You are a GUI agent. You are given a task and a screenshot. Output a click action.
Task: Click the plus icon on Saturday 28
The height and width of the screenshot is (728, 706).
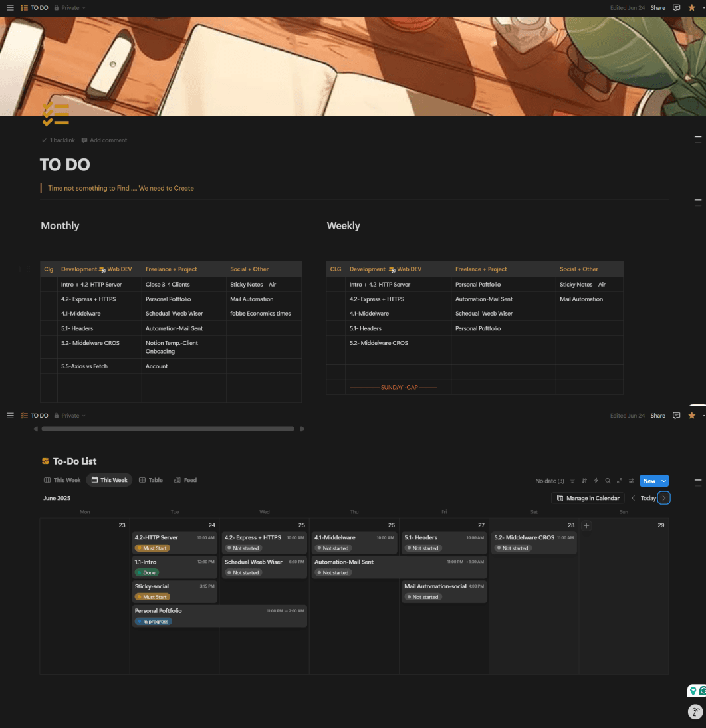coord(586,525)
